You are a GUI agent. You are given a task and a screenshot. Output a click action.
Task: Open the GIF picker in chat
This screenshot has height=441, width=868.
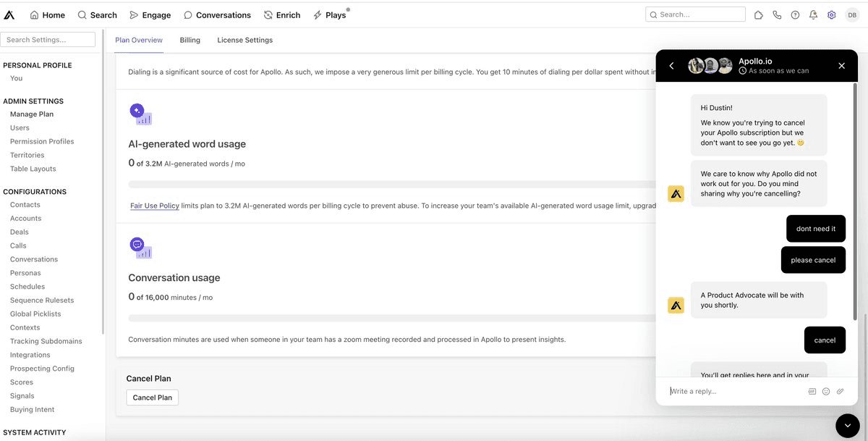coord(812,391)
